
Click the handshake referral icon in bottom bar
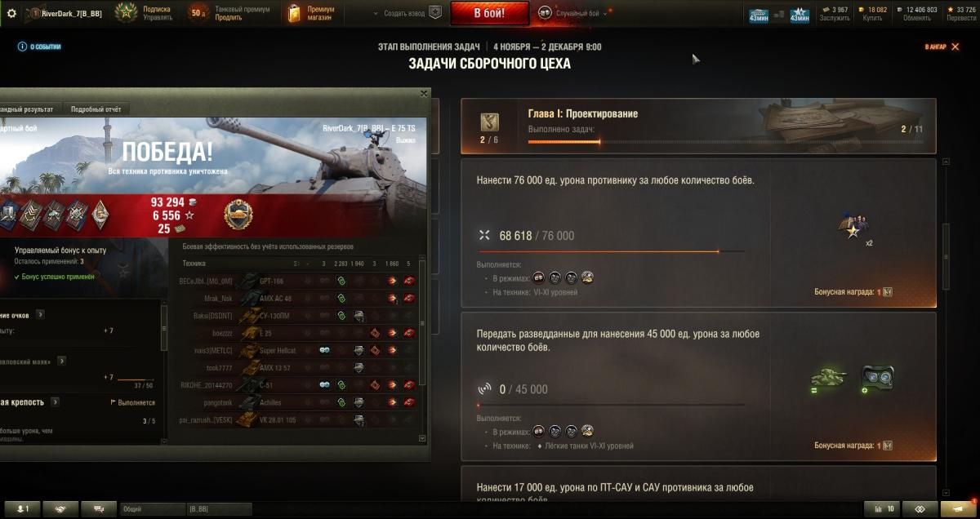pos(60,508)
